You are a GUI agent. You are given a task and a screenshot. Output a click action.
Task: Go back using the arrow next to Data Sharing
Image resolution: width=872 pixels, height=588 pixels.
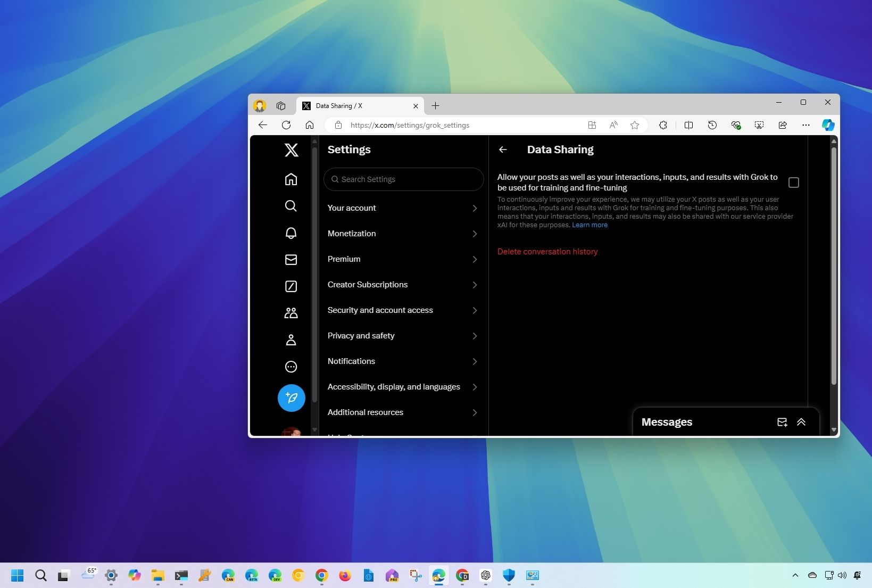(x=503, y=150)
